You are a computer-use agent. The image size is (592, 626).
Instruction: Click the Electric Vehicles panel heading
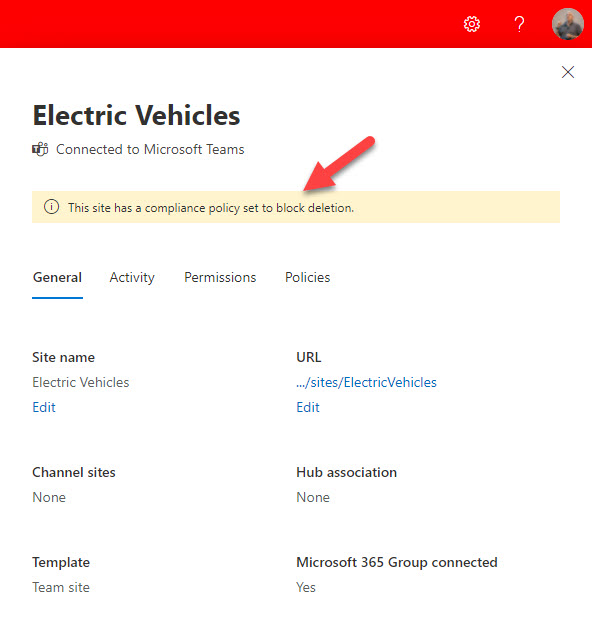click(x=136, y=115)
